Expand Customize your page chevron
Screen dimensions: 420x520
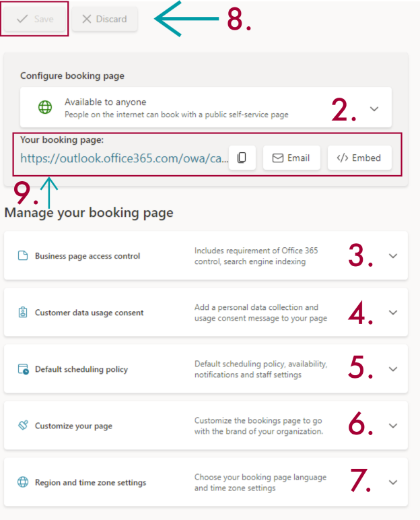pyautogui.click(x=393, y=426)
